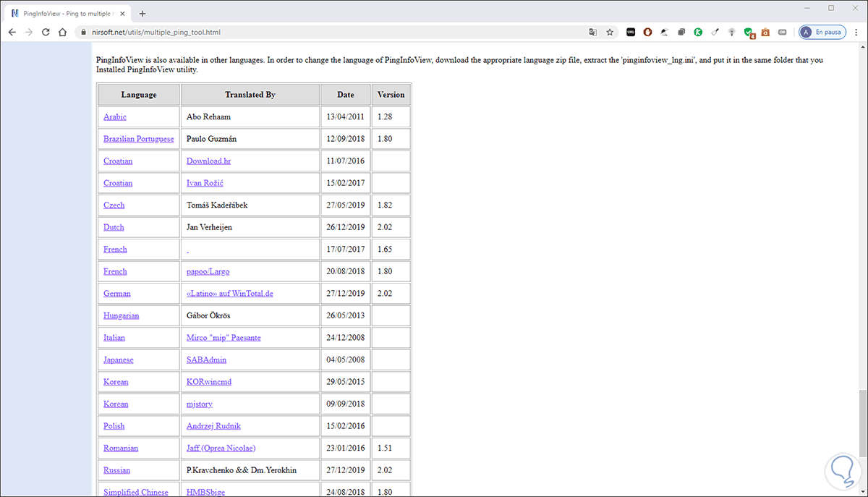The width and height of the screenshot is (868, 497).
Task: Download the German language file
Action: pyautogui.click(x=117, y=294)
